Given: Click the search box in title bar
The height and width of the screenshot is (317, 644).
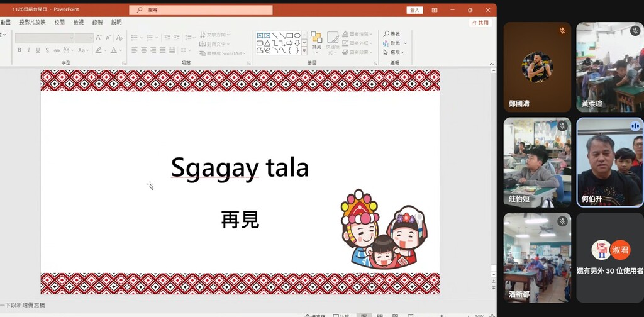Looking at the screenshot, I should (x=201, y=10).
